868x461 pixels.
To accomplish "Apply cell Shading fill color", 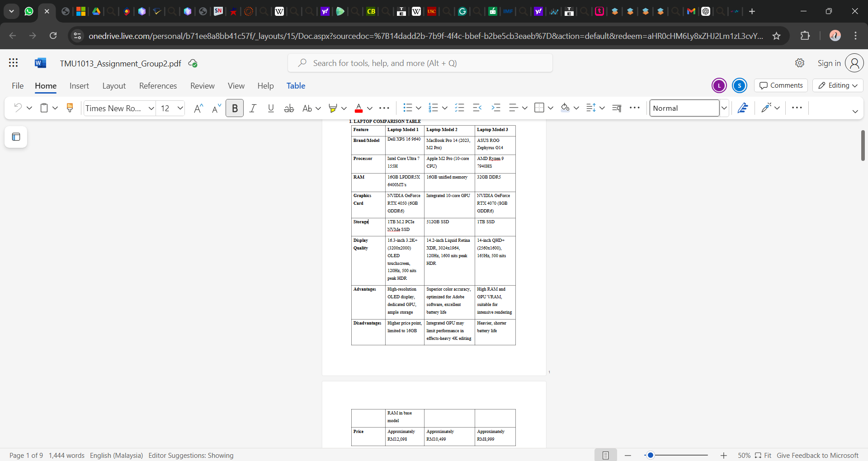I will pos(565,108).
